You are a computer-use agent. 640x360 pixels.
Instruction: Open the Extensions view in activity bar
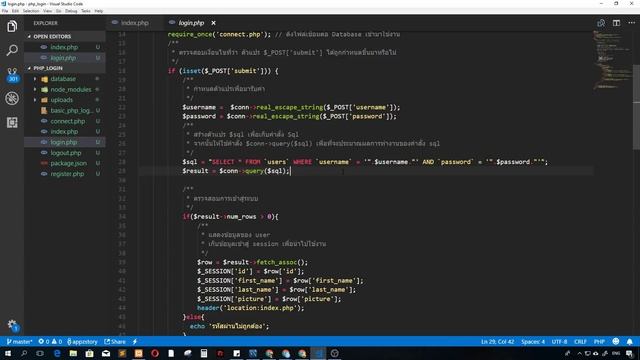click(x=12, y=122)
